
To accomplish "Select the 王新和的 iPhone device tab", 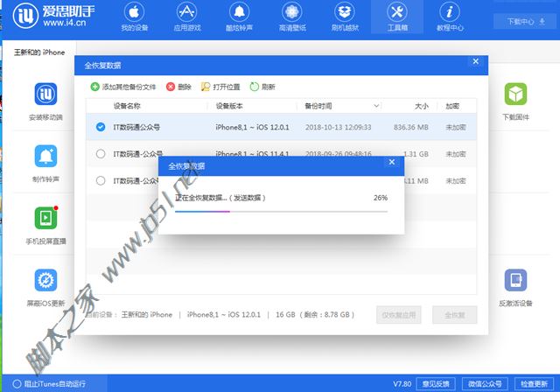I will pos(39,52).
